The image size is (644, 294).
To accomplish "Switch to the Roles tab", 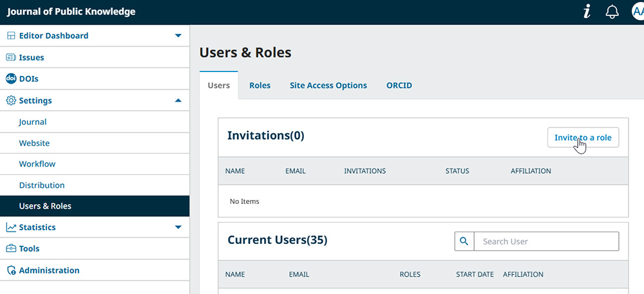I will pyautogui.click(x=260, y=86).
